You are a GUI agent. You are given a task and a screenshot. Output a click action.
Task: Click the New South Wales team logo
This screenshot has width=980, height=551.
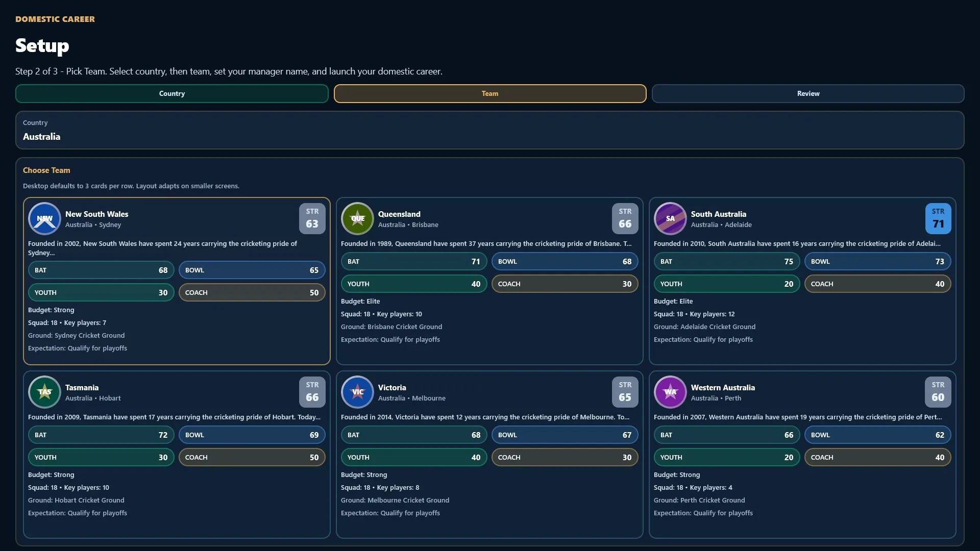[x=44, y=219]
